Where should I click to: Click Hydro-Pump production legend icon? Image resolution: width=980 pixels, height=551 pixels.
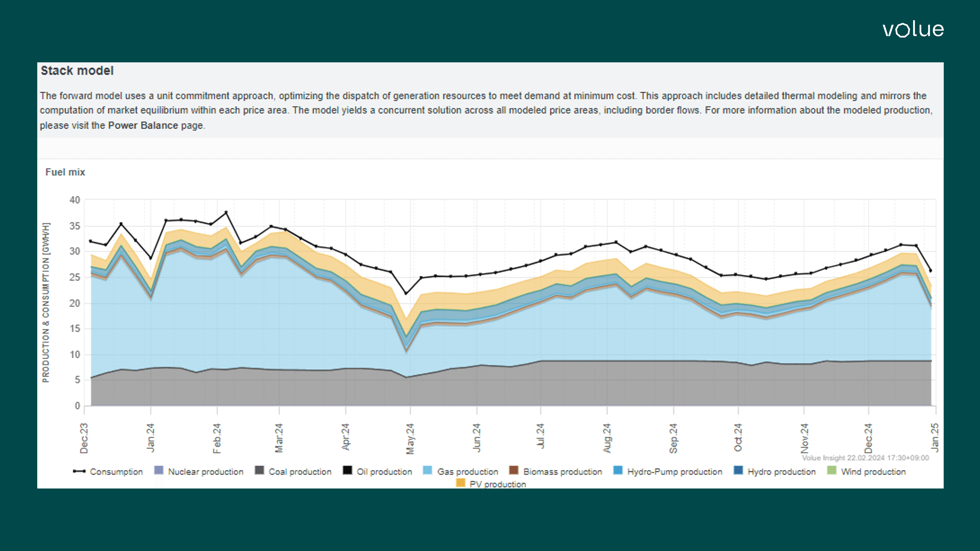point(618,471)
